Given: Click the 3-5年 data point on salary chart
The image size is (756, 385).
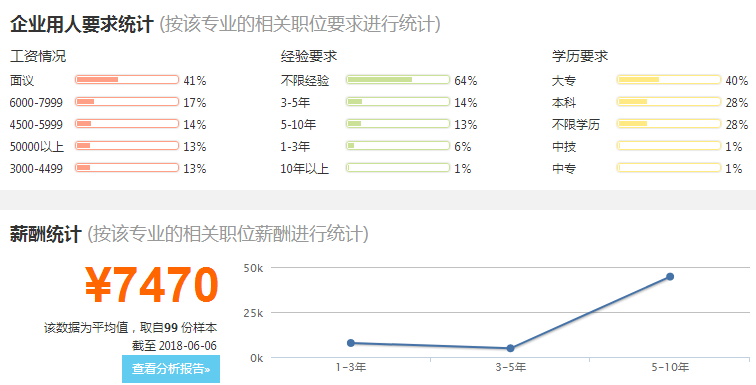Looking at the screenshot, I should click(510, 348).
